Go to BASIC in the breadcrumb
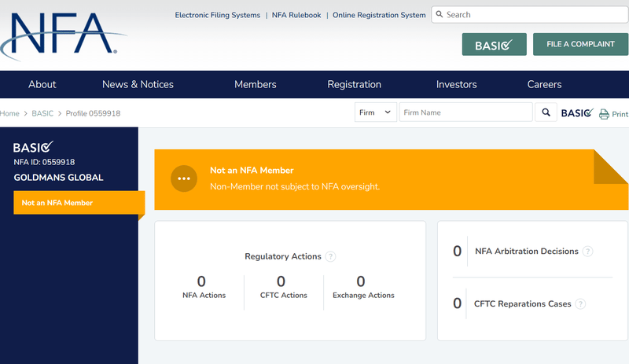629x364 pixels. click(42, 113)
